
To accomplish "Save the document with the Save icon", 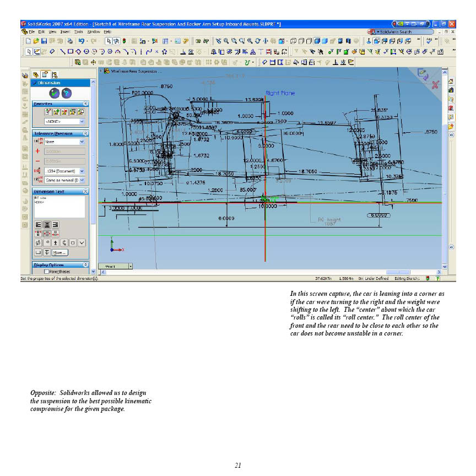I will click(x=44, y=41).
